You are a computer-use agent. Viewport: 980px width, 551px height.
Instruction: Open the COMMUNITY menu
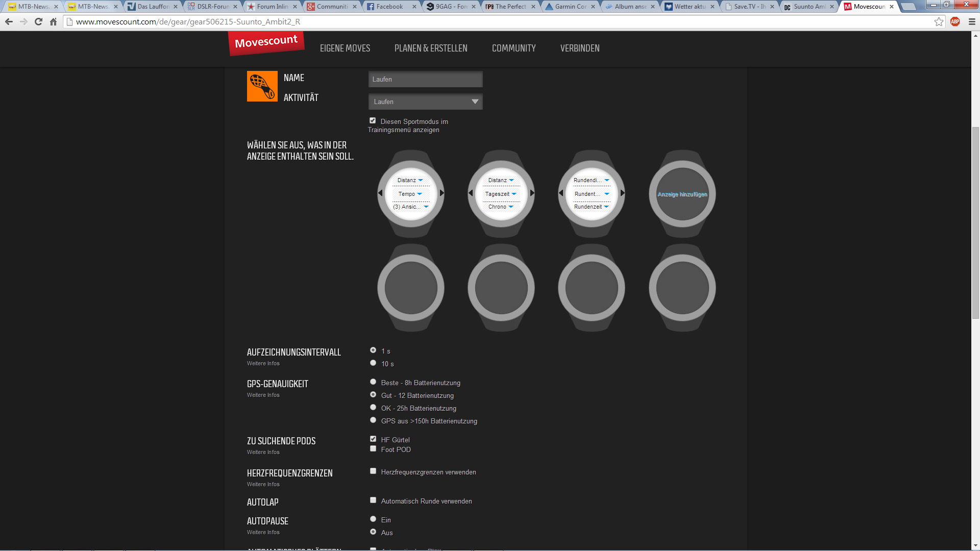coord(513,48)
